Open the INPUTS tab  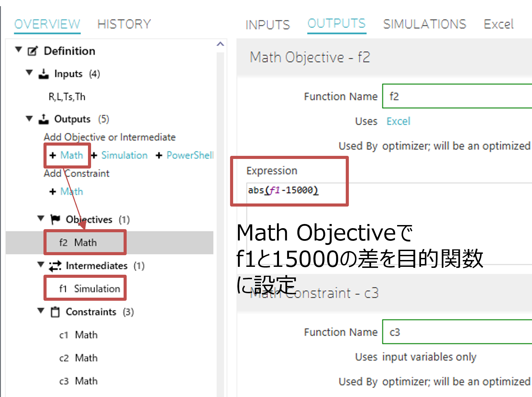coord(267,25)
